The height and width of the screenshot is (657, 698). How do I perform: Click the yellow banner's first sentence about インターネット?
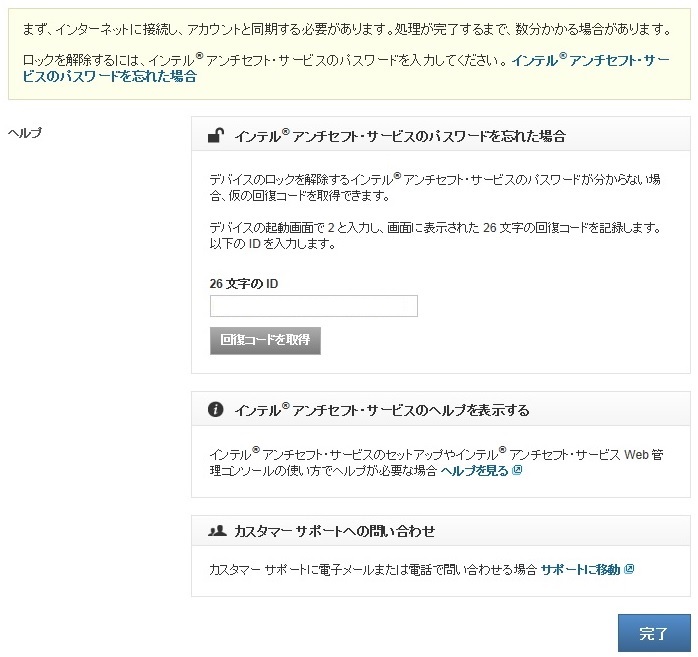click(x=348, y=27)
